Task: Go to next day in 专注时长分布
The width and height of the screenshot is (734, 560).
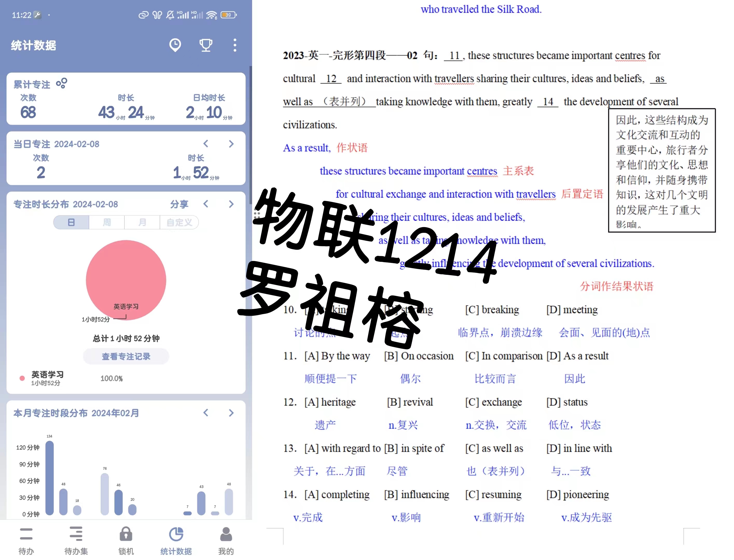Action: coord(231,204)
